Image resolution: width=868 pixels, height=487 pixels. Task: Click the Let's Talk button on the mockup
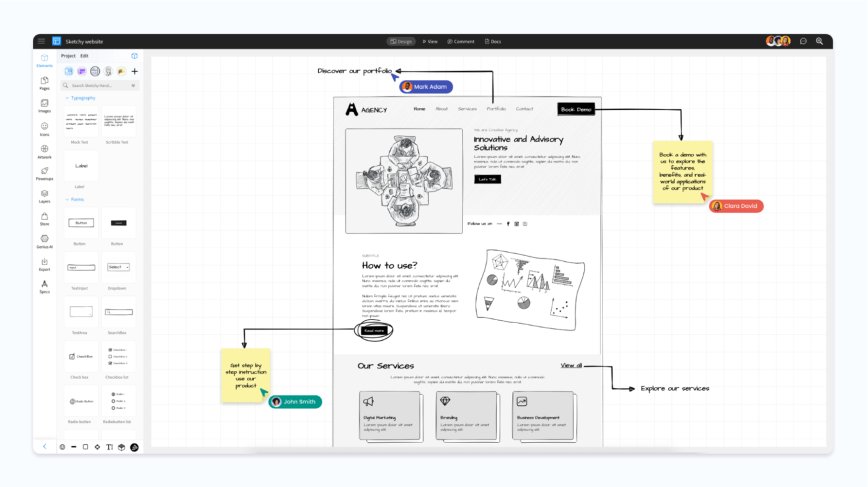(487, 179)
